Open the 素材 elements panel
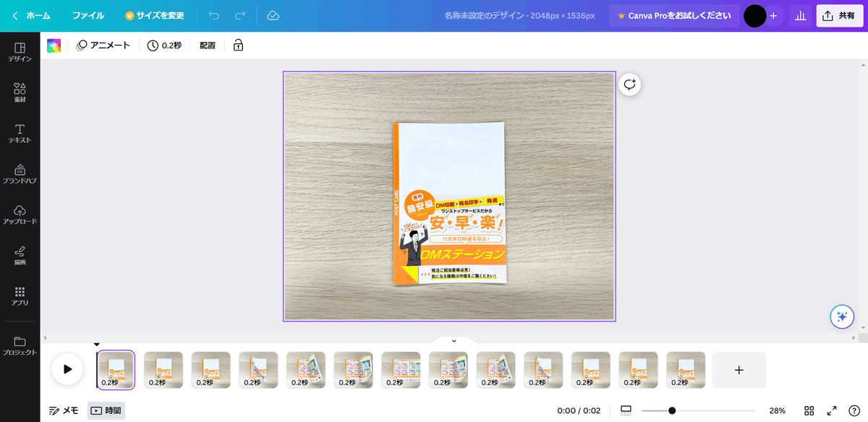The width and height of the screenshot is (868, 422). point(20,92)
